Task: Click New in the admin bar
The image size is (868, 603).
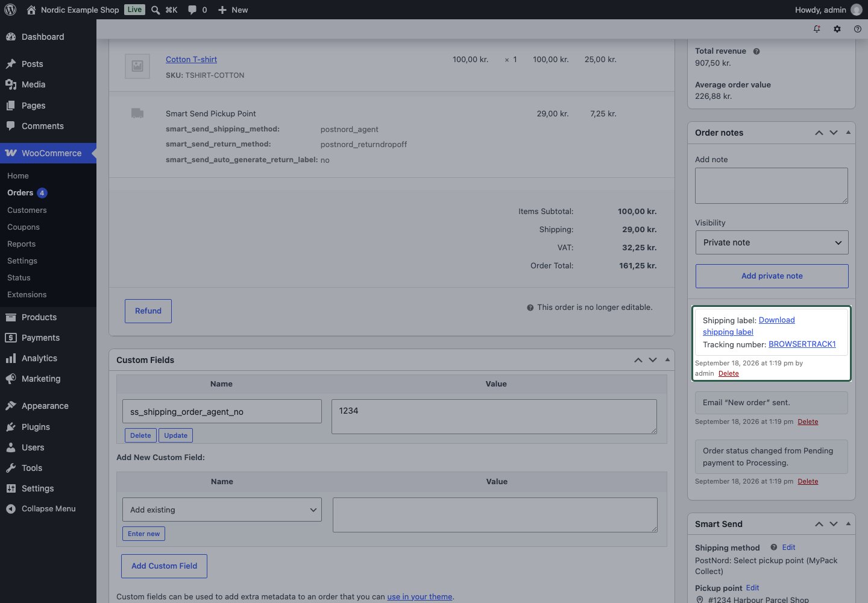Action: [233, 10]
